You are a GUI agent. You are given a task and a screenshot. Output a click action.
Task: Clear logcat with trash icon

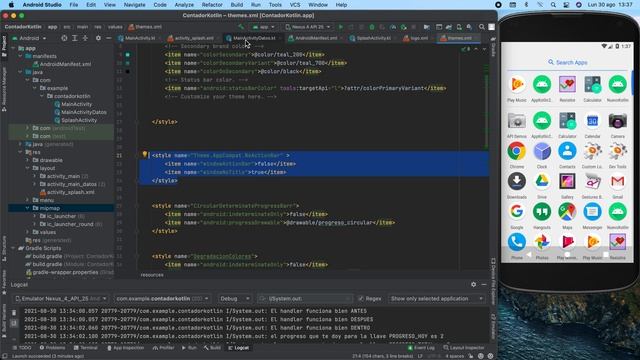[x=14, y=313]
